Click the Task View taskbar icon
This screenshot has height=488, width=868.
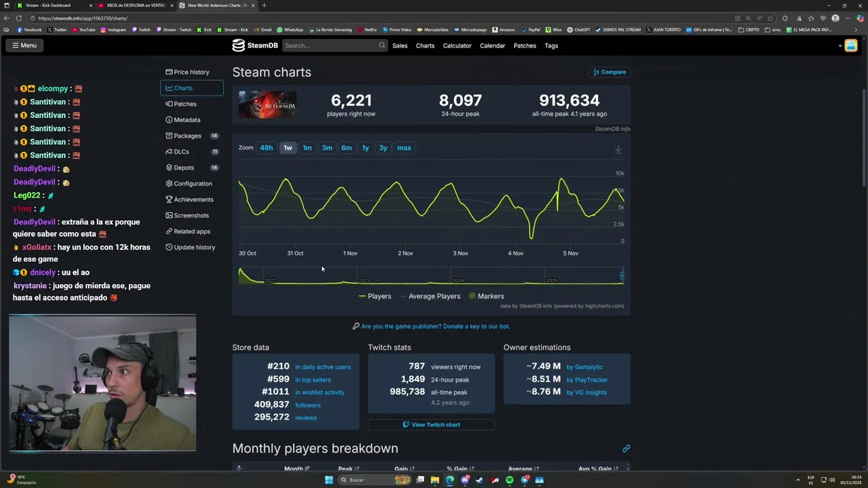click(420, 480)
